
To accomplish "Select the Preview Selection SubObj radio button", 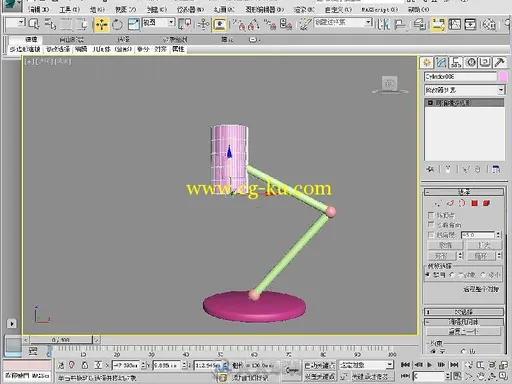I will coord(452,275).
